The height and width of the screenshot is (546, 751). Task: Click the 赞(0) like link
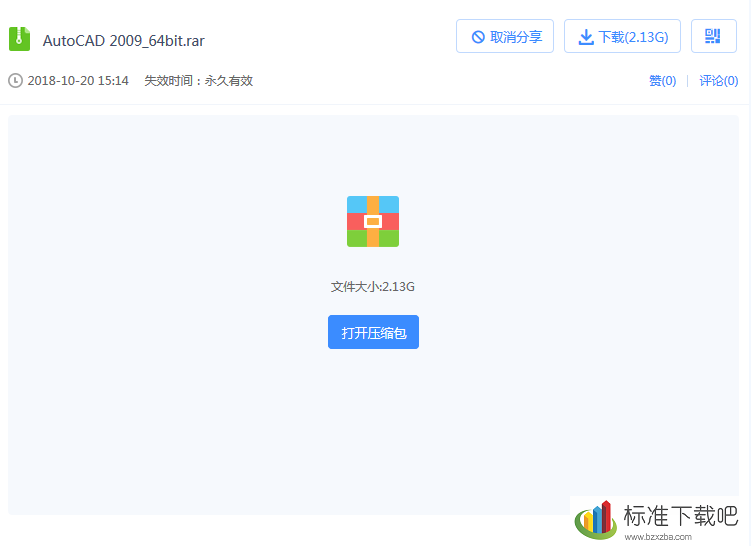[662, 81]
